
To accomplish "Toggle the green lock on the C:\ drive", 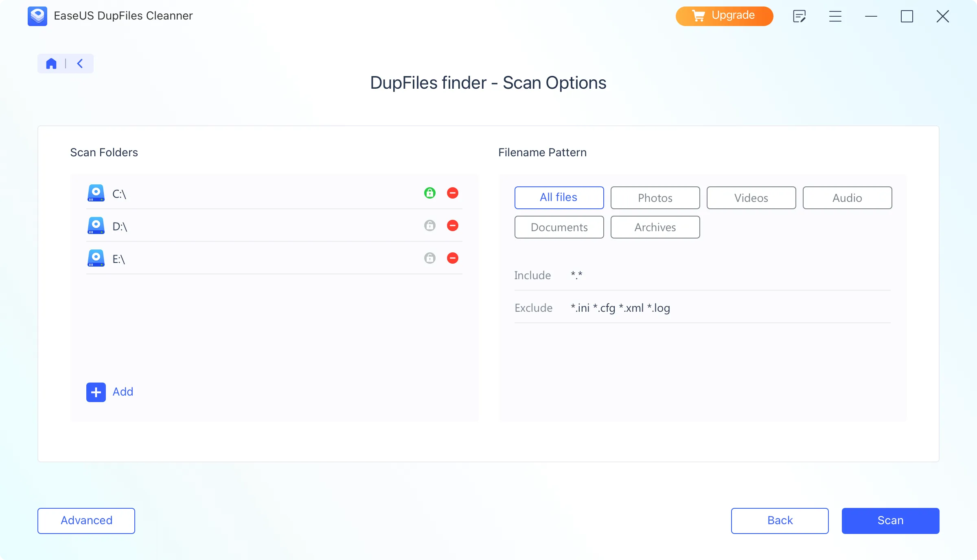I will 430,193.
